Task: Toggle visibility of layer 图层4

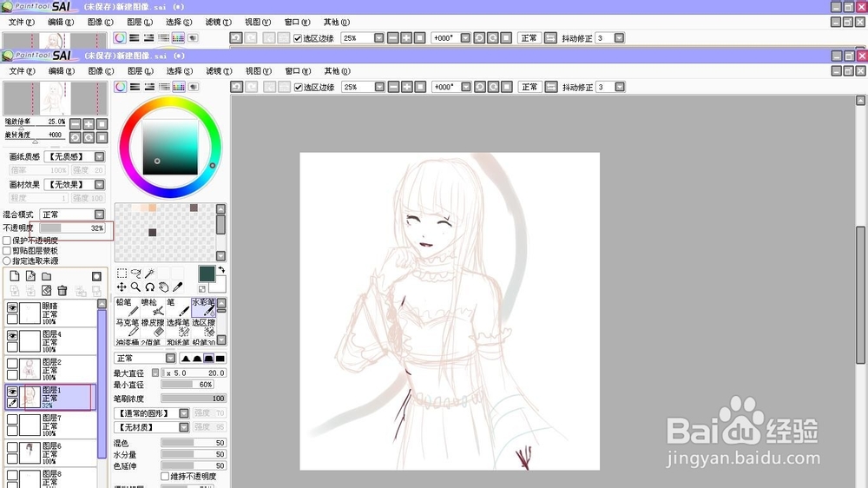Action: coord(12,336)
